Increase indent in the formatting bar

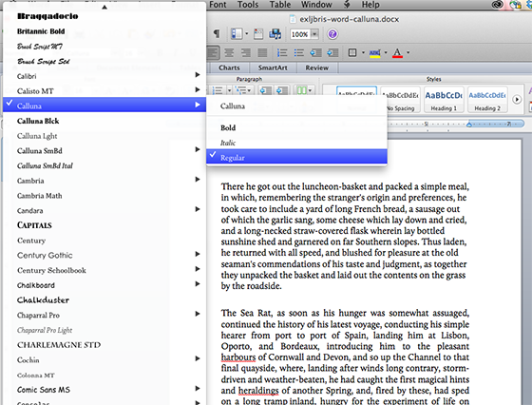coord(332,52)
